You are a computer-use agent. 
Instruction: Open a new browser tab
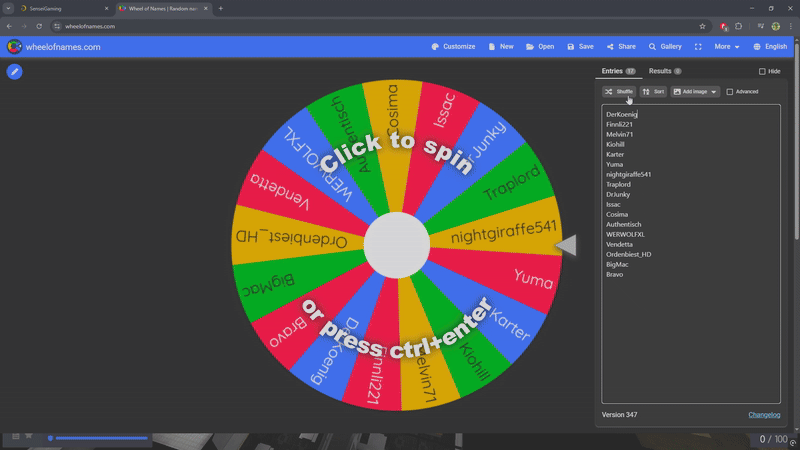click(x=220, y=9)
